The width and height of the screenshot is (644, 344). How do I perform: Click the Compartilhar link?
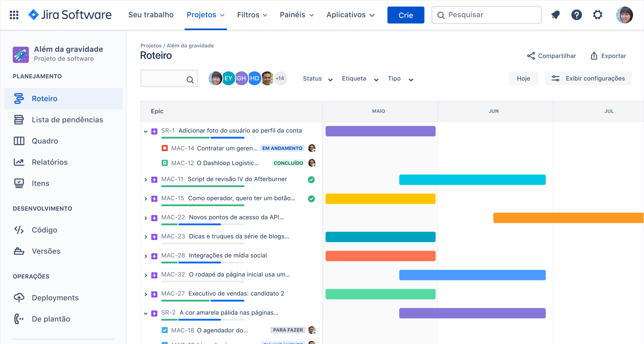(557, 56)
